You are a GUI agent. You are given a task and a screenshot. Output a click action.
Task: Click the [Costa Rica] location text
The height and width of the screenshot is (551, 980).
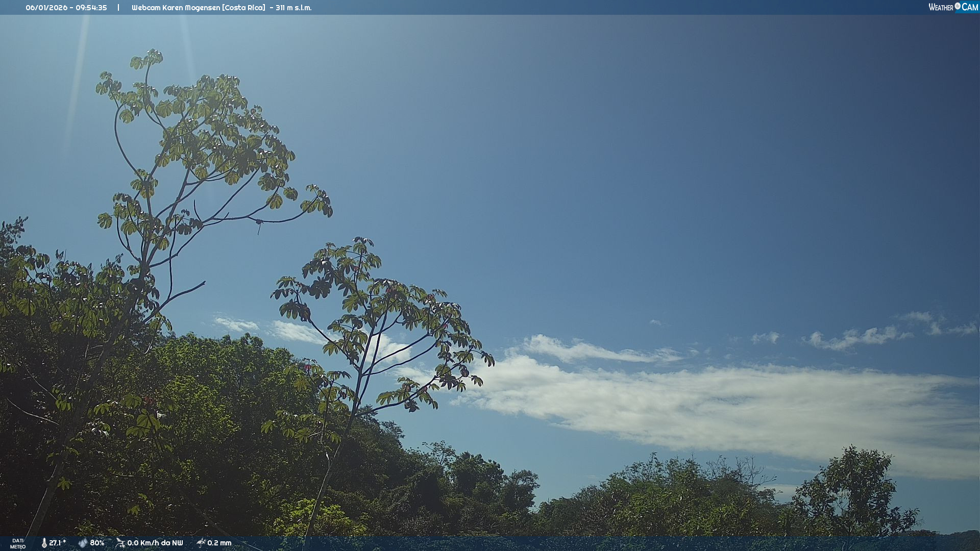click(243, 8)
